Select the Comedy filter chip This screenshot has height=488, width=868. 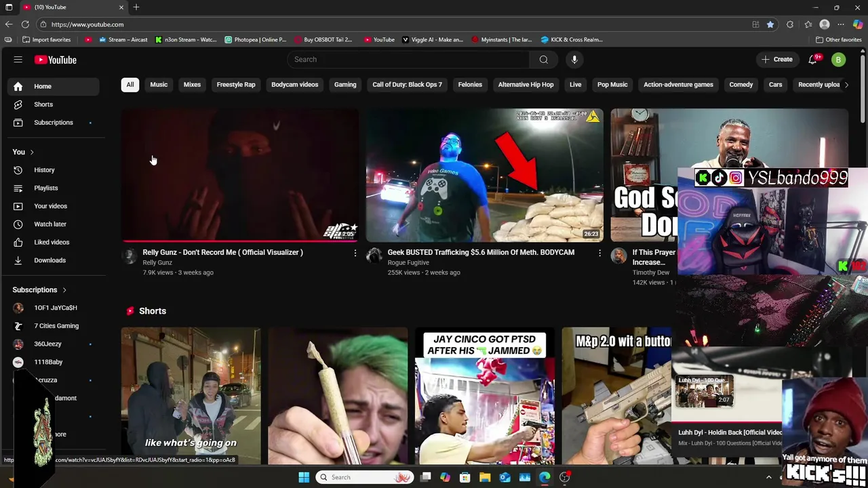click(741, 85)
